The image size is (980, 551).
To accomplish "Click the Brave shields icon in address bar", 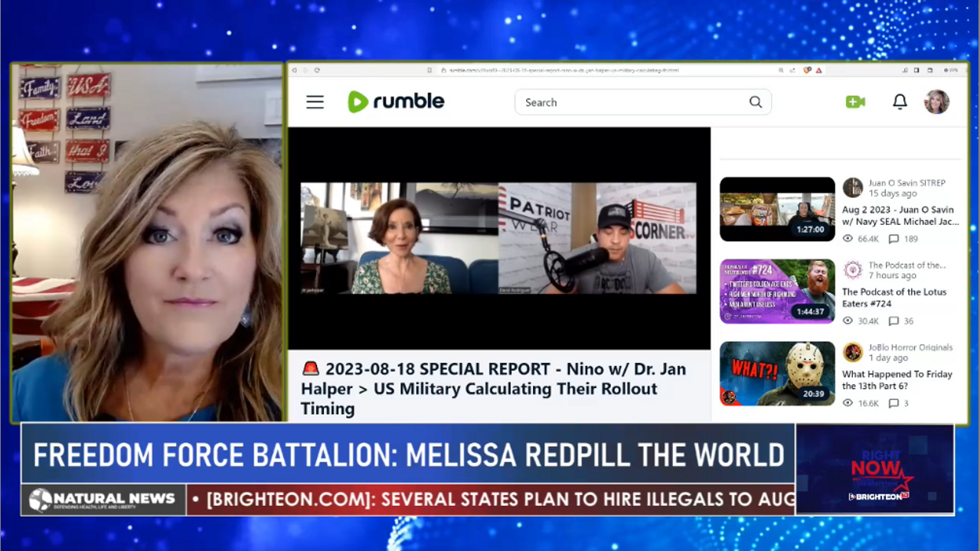I will [807, 70].
